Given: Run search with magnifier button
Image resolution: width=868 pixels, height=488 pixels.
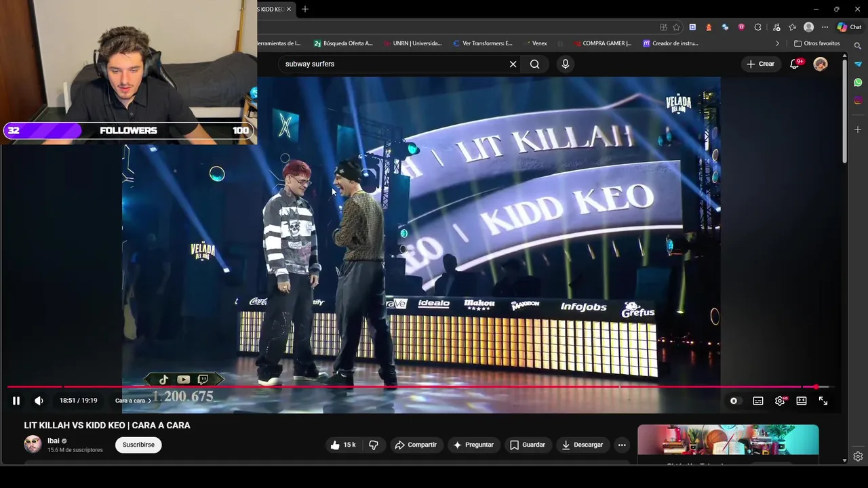Looking at the screenshot, I should [535, 64].
